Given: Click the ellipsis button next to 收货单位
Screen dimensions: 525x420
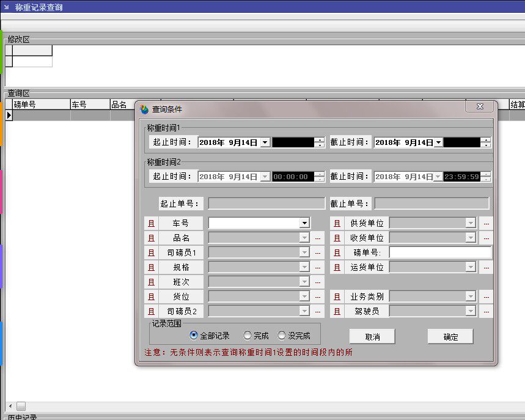Looking at the screenshot, I should click(x=486, y=238).
